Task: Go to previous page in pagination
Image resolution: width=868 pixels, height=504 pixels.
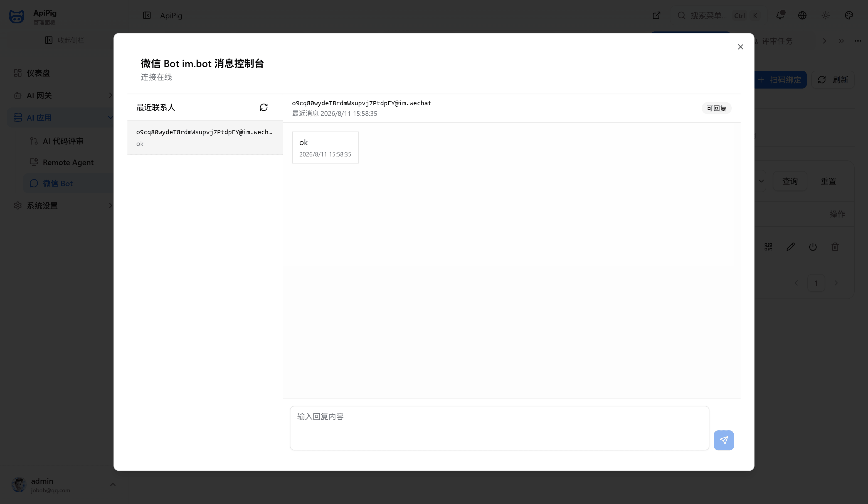Action: 796,283
